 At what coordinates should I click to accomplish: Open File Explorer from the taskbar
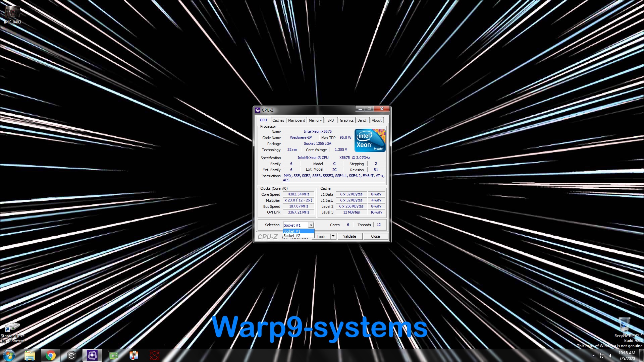click(x=30, y=355)
